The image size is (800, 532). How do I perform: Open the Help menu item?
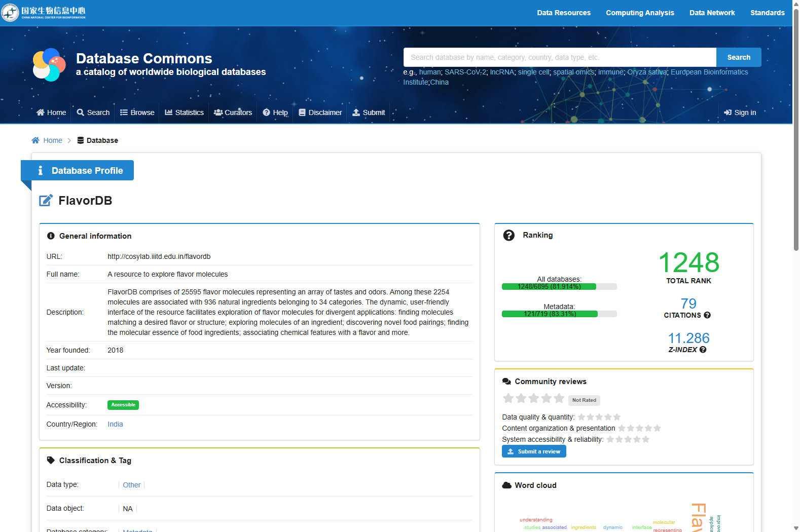pyautogui.click(x=275, y=112)
